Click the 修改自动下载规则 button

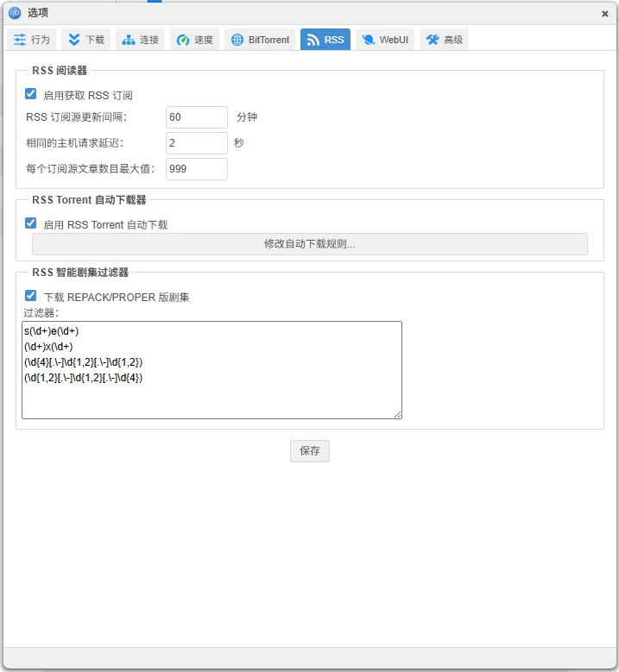[309, 244]
